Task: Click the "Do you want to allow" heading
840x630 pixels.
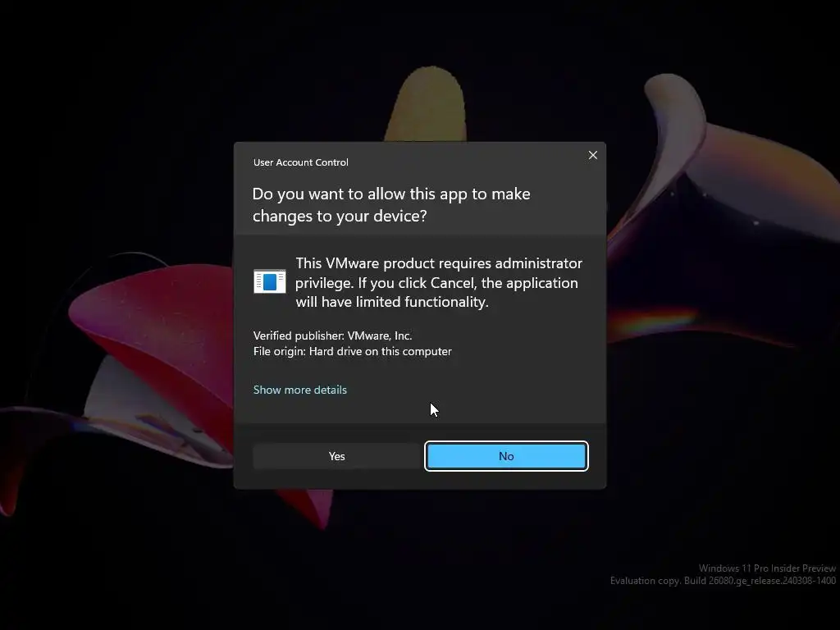Action: (391, 204)
